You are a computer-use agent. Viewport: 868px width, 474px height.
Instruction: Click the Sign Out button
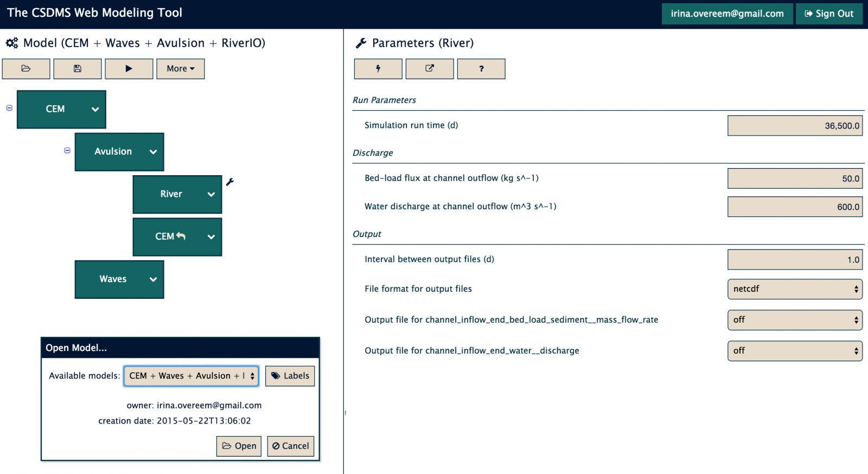[829, 14]
